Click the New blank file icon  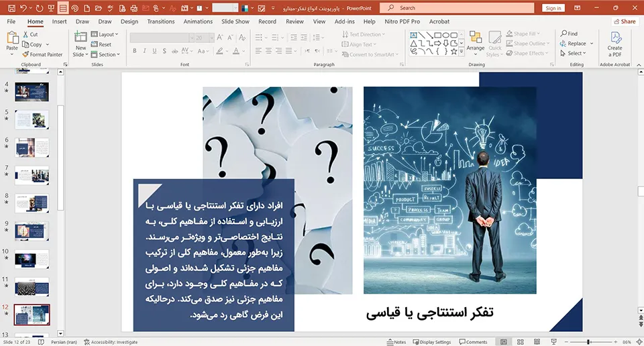(87, 8)
